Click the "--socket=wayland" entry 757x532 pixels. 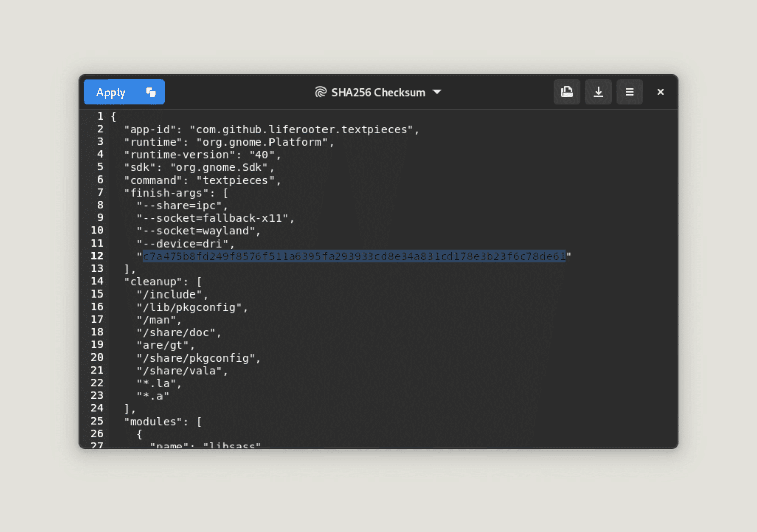pyautogui.click(x=199, y=231)
